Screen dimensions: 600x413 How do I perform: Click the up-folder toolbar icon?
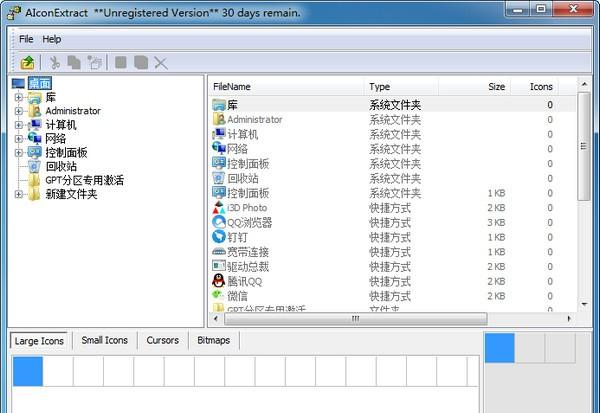click(x=27, y=63)
